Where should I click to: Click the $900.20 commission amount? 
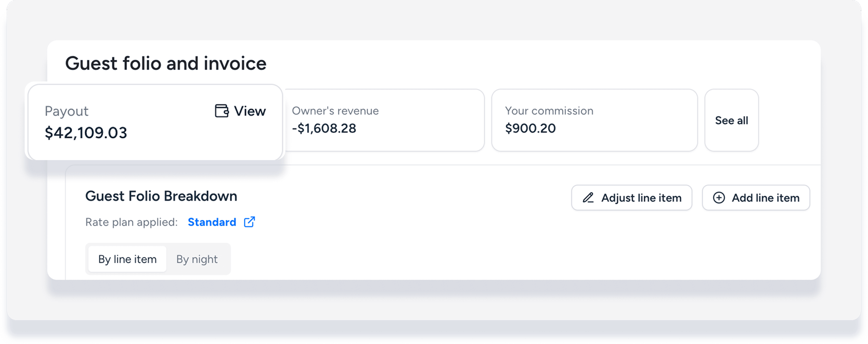point(530,128)
